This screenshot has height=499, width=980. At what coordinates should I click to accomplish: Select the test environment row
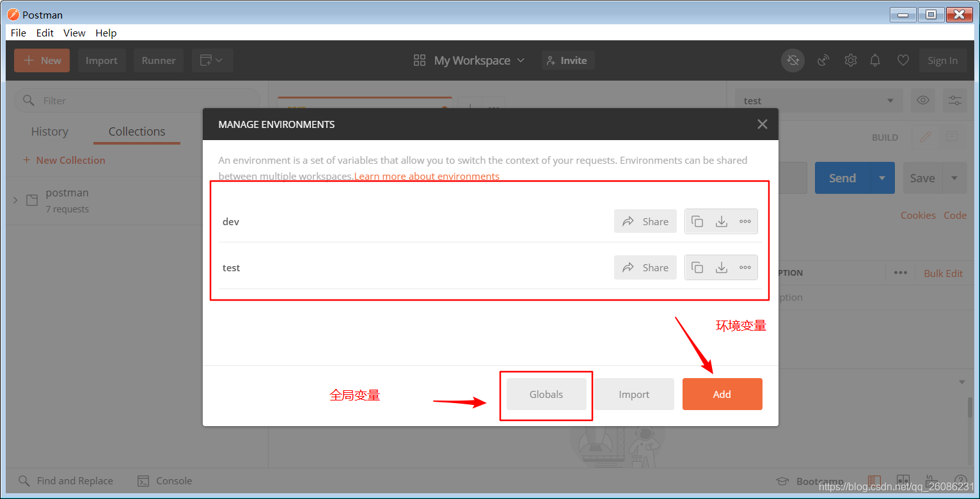coord(491,267)
